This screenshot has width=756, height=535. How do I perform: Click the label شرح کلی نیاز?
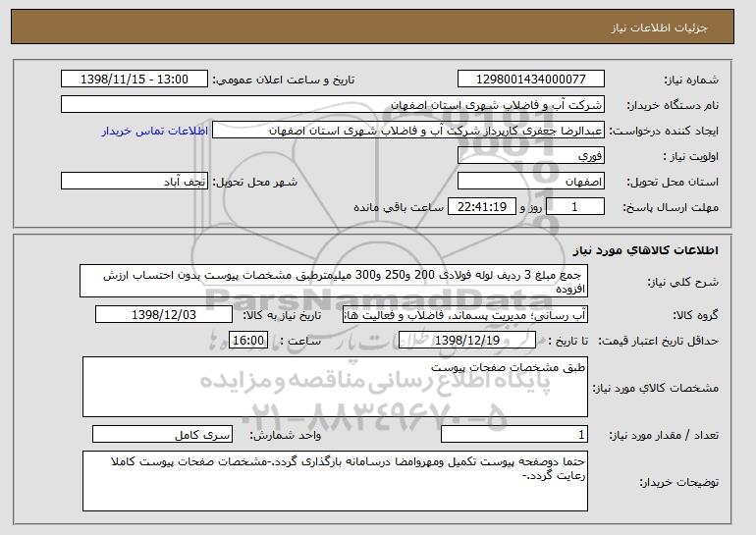point(682,282)
